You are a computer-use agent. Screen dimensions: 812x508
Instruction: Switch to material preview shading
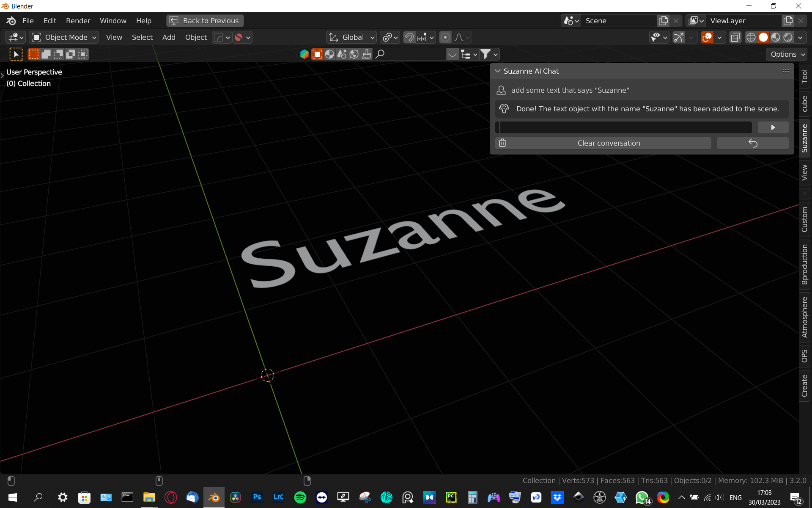[776, 37]
